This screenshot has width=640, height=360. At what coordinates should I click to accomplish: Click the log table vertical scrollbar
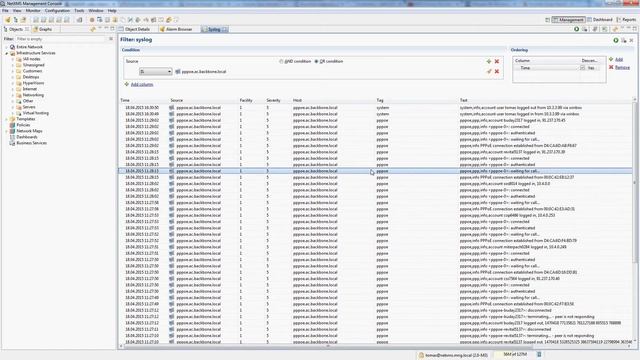pos(634,184)
